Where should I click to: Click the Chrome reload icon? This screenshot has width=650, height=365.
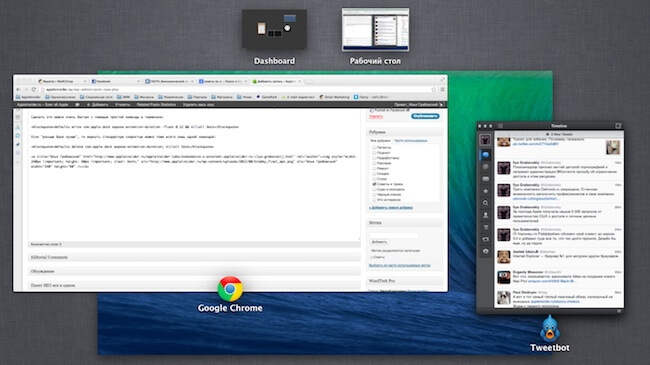pyautogui.click(x=34, y=89)
